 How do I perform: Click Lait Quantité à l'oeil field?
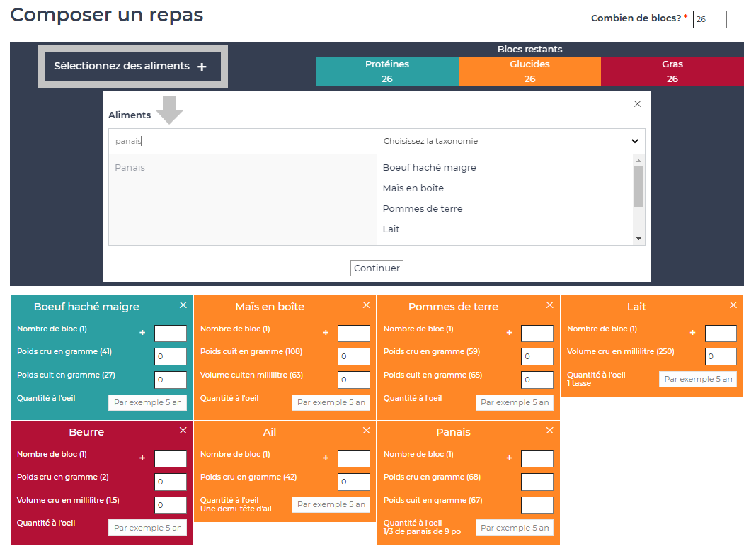click(698, 379)
